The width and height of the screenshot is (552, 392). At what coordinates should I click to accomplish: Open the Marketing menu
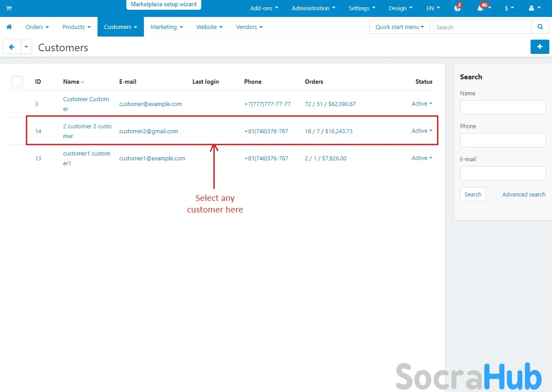pos(167,27)
